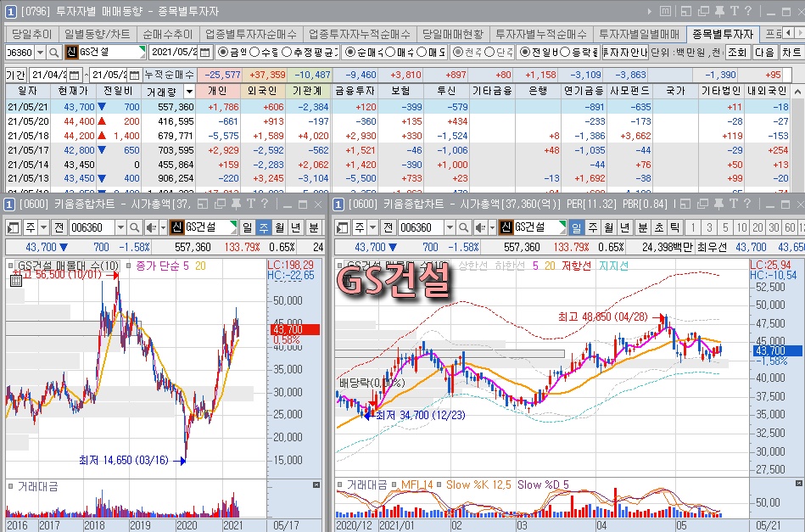Pin the weekly chart window
This screenshot has width=805, height=532.
[236, 204]
